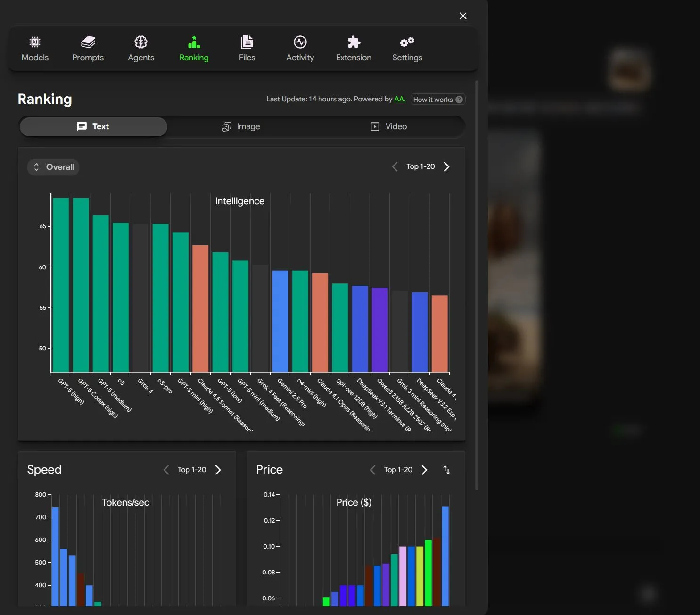Click the previous arrow in the Price panel

372,469
